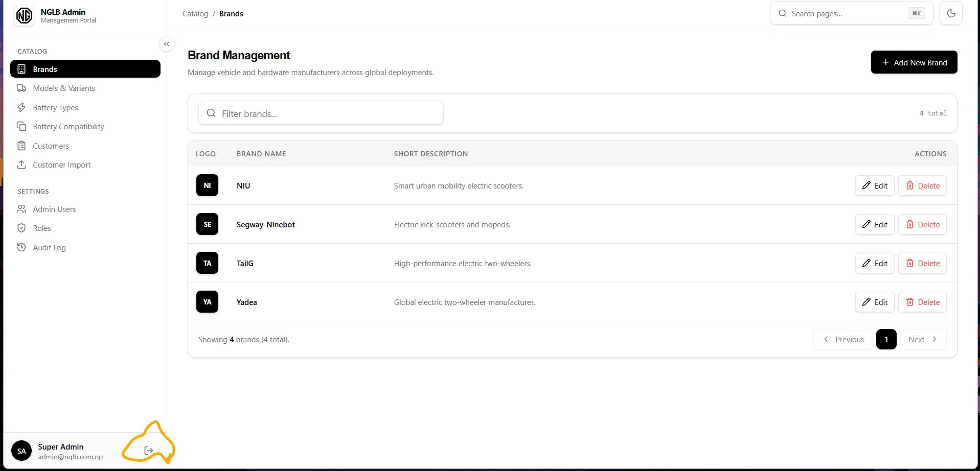Click the BRAND NAME column header
Viewport: 980px width, 471px height.
[x=261, y=154]
